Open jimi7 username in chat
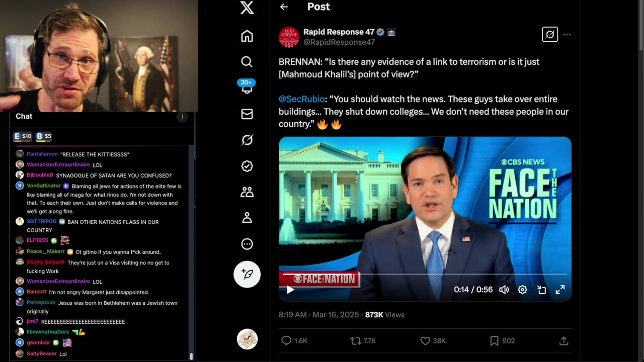The width and height of the screenshot is (644, 362). coord(32,321)
